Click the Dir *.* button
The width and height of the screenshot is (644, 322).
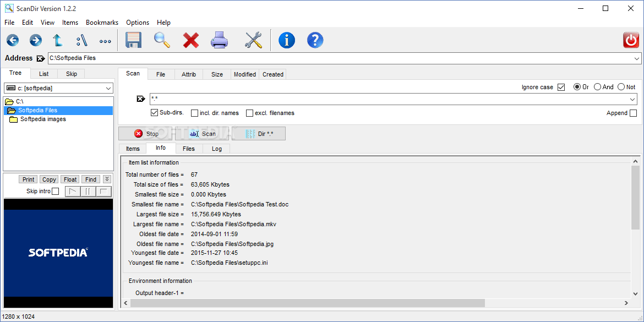coord(258,134)
